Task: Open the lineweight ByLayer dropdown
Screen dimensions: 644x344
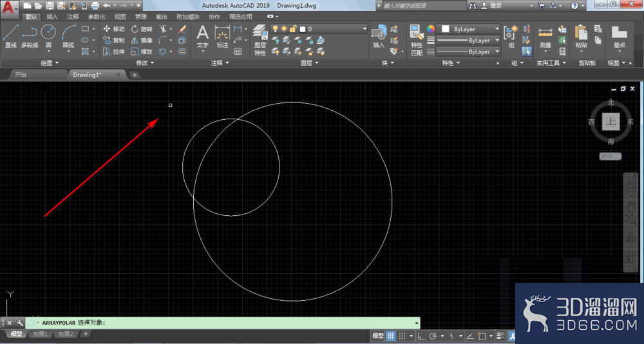Action: pyautogui.click(x=468, y=41)
